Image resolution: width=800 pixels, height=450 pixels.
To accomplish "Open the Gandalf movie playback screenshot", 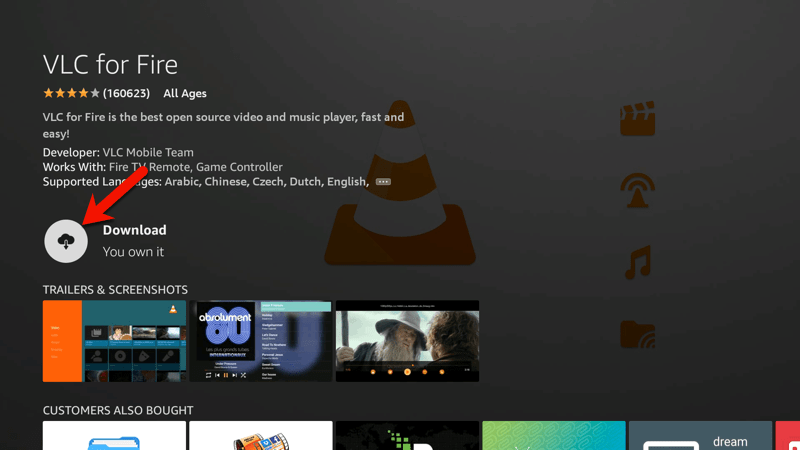I will coord(407,341).
